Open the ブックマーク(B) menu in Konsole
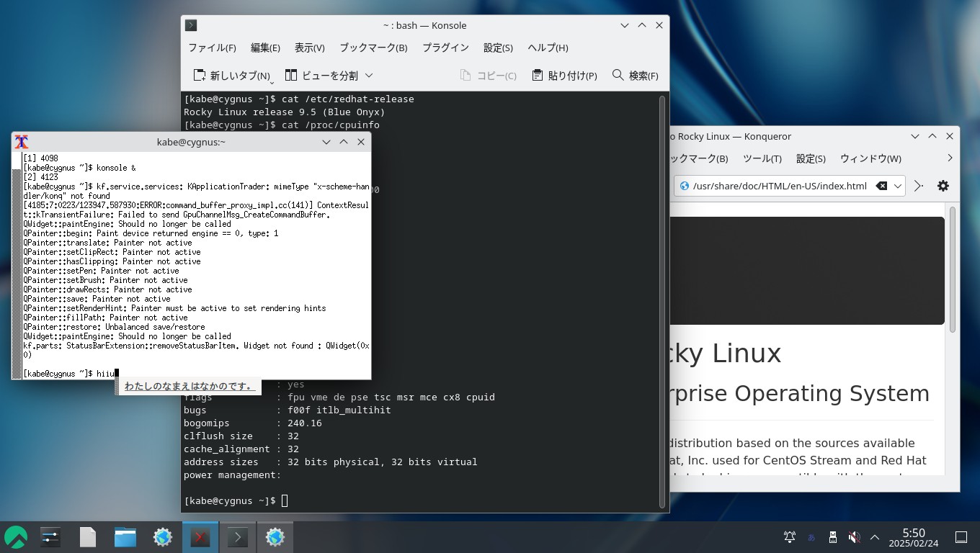 tap(373, 48)
